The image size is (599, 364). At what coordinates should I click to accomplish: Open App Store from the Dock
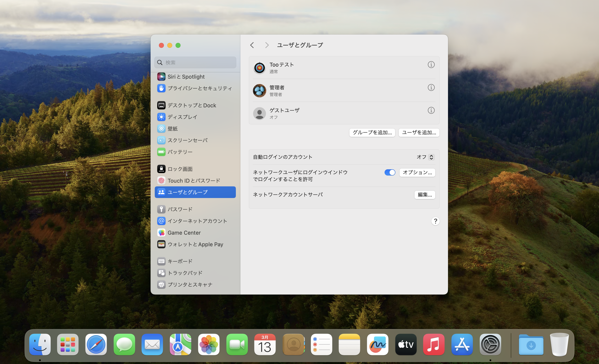click(462, 344)
